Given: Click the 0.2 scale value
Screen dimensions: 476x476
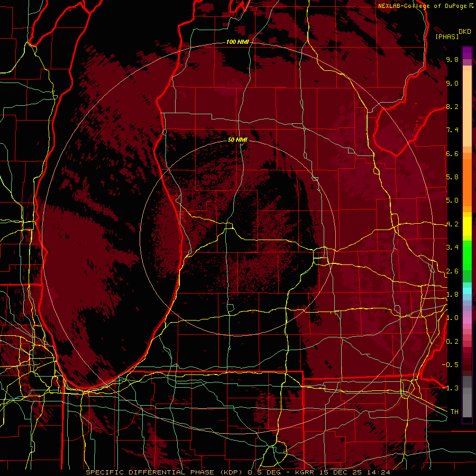Looking at the screenshot, I should [x=452, y=342].
